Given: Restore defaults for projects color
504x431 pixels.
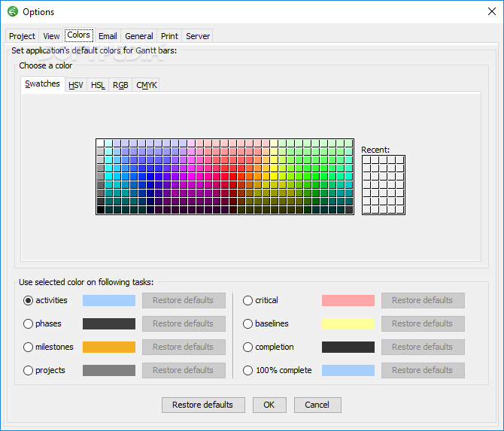Looking at the screenshot, I should [x=184, y=371].
